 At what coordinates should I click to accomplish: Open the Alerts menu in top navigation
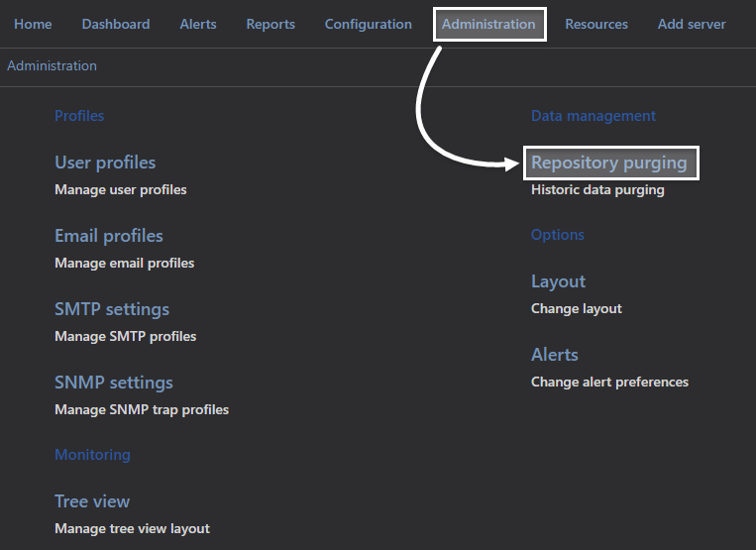tap(198, 24)
